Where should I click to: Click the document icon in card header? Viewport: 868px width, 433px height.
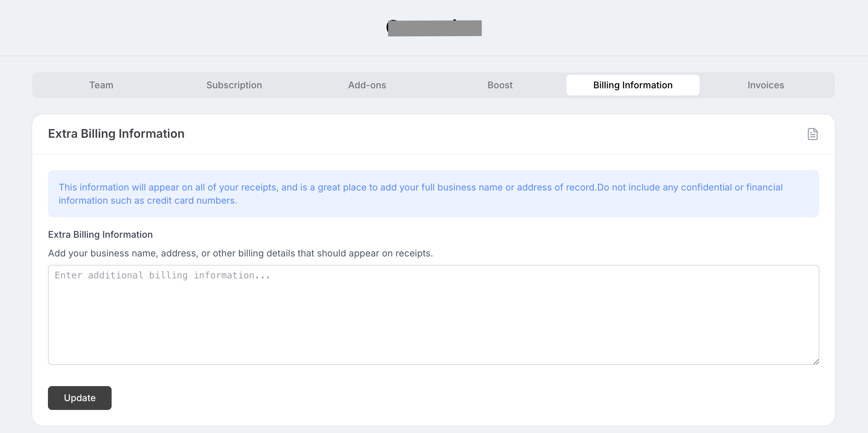pyautogui.click(x=812, y=134)
